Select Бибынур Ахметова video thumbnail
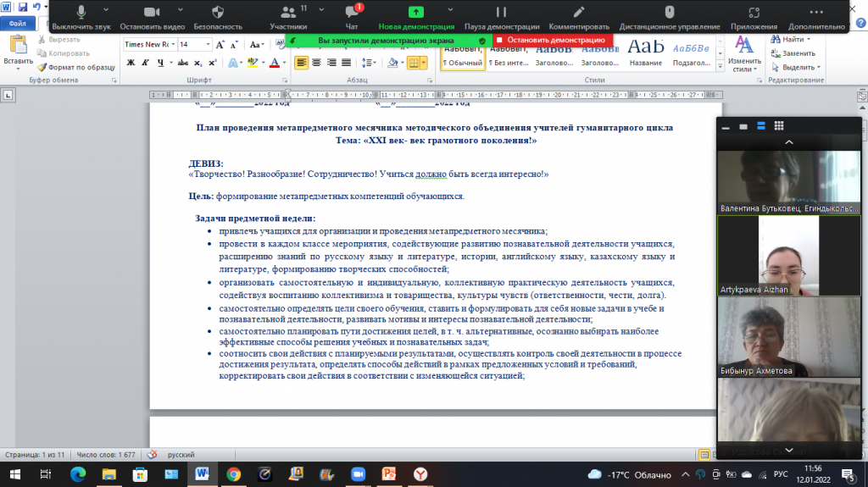The image size is (868, 487). click(789, 337)
